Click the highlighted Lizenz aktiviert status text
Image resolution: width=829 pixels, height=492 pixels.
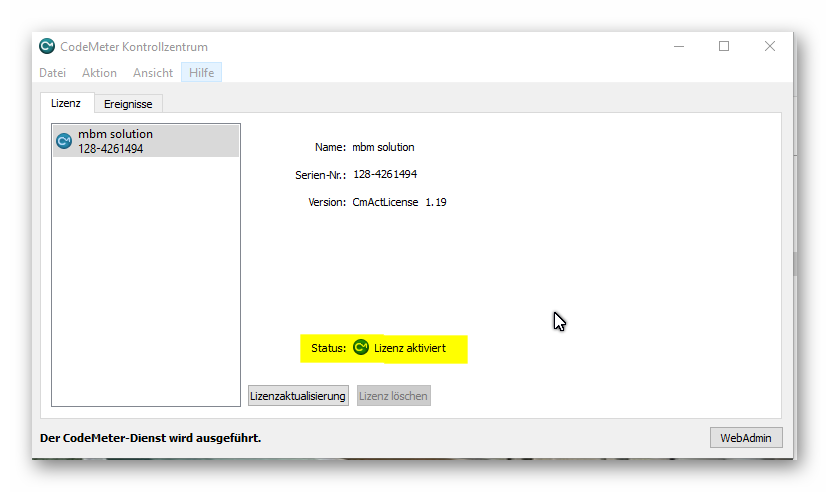[x=410, y=348]
